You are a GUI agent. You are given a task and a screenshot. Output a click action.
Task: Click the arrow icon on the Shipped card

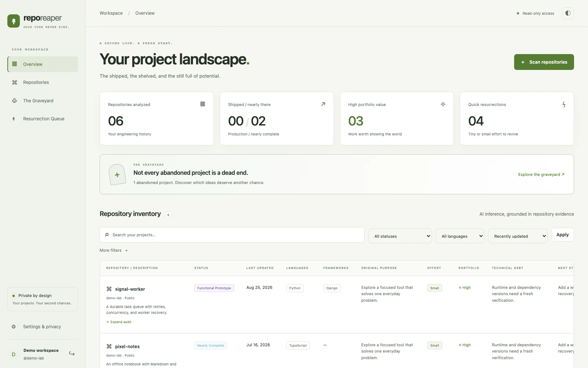coord(323,104)
